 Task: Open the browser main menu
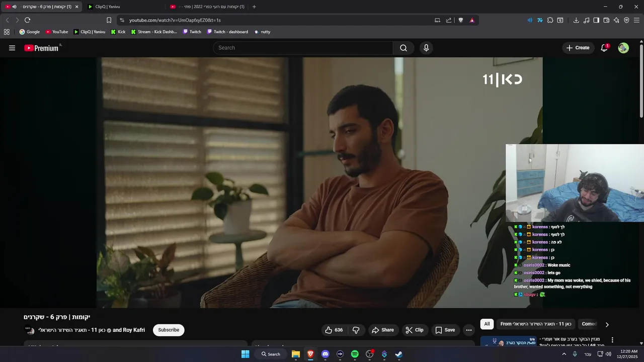coord(637,20)
